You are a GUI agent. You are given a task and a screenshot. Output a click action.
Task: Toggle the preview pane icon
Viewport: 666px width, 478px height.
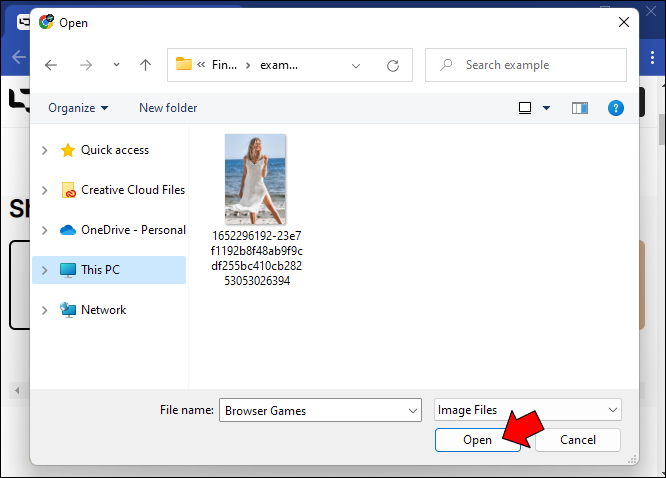[x=579, y=108]
